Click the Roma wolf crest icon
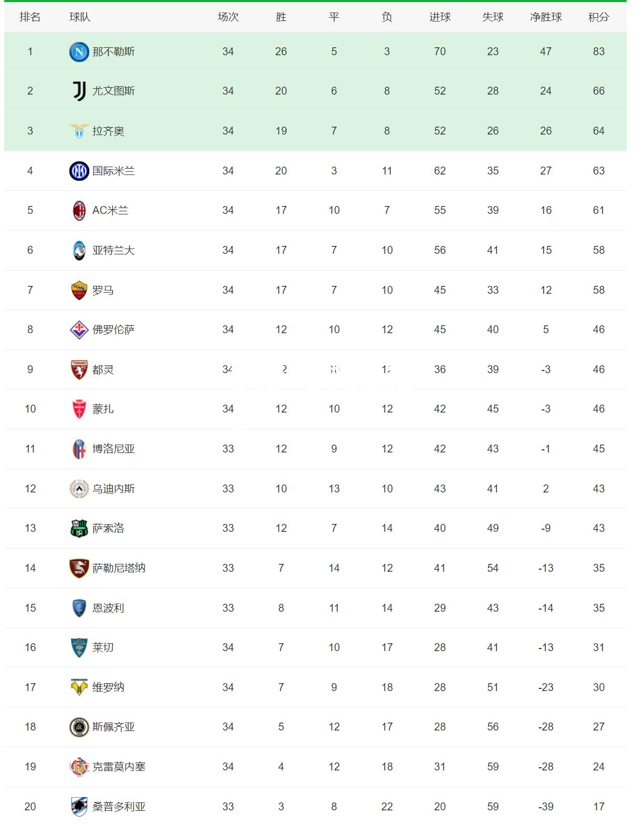 79,290
